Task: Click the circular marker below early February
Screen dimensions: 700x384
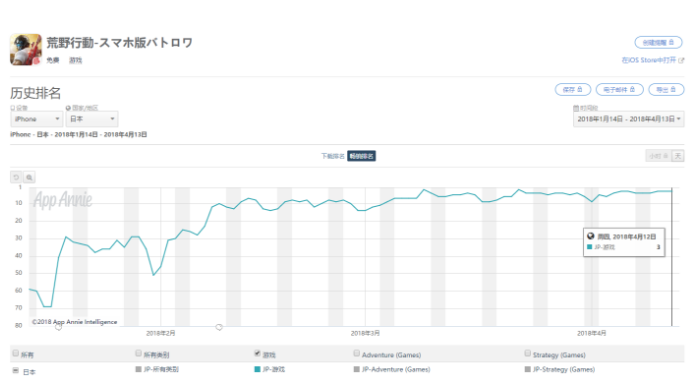Action: coord(219,327)
